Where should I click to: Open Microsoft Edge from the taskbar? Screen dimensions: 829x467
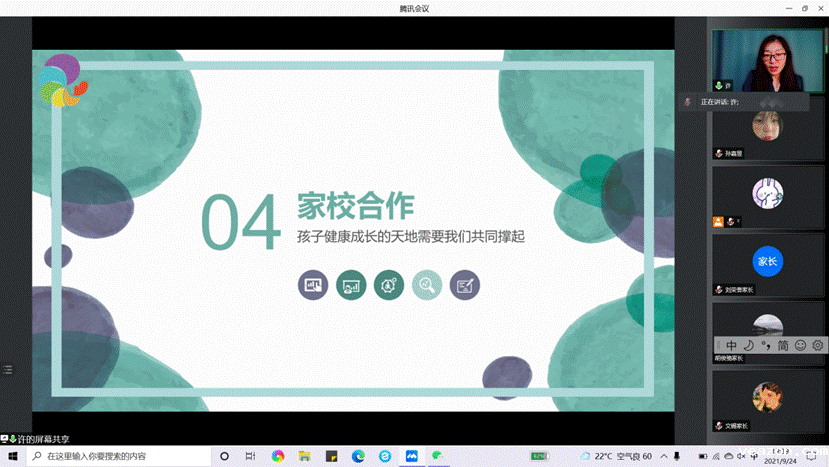point(357,457)
